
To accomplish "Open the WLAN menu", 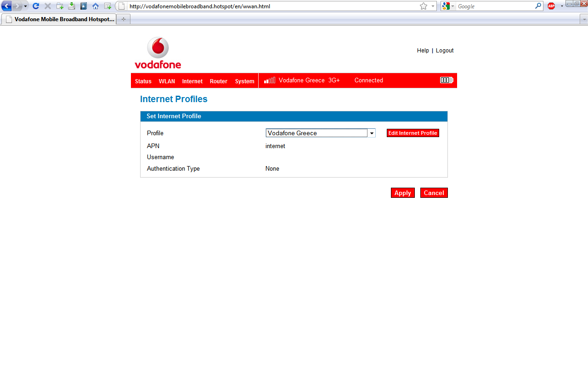I will click(x=167, y=81).
